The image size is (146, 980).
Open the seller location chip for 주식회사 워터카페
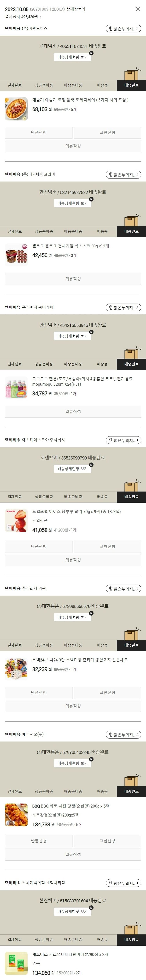coord(123,307)
